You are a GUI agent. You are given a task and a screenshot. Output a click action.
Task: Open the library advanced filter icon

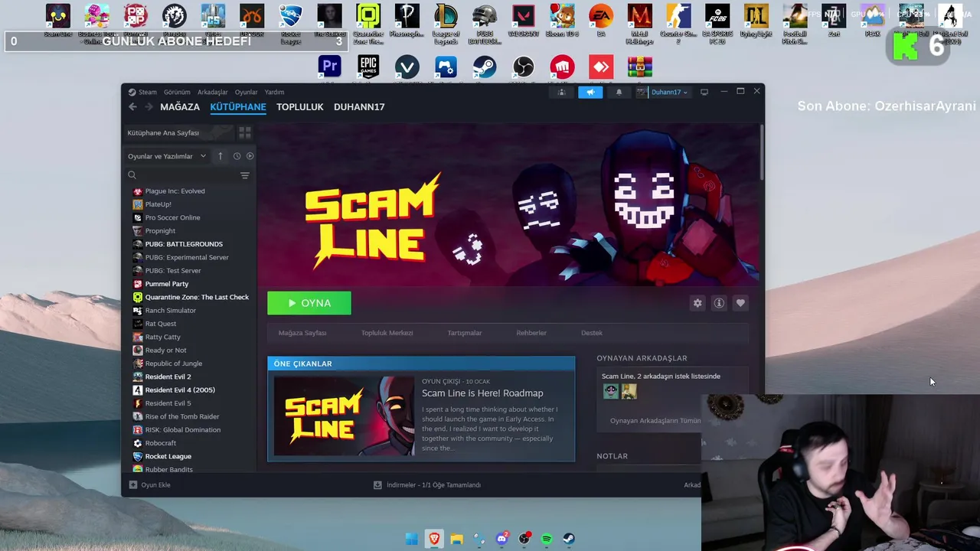[245, 175]
